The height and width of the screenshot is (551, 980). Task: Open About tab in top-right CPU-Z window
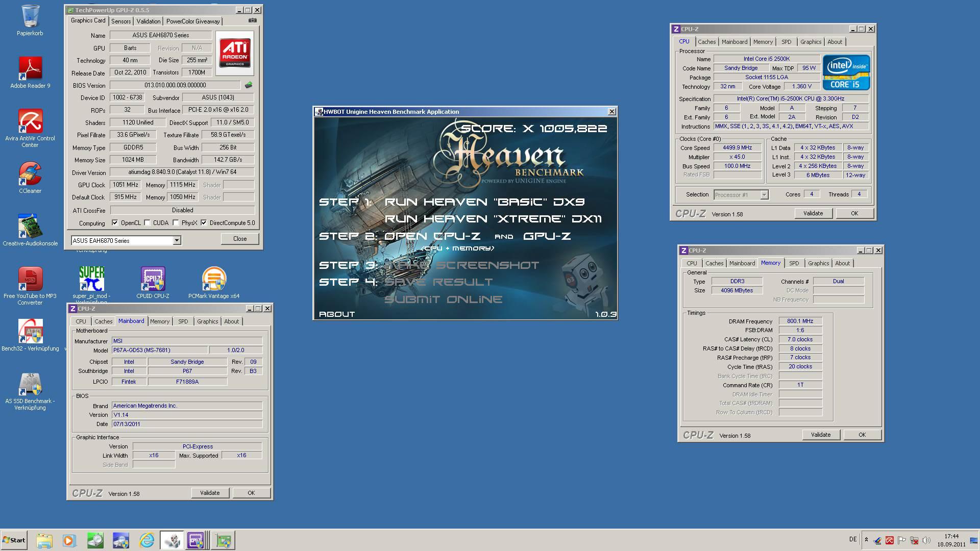click(835, 42)
